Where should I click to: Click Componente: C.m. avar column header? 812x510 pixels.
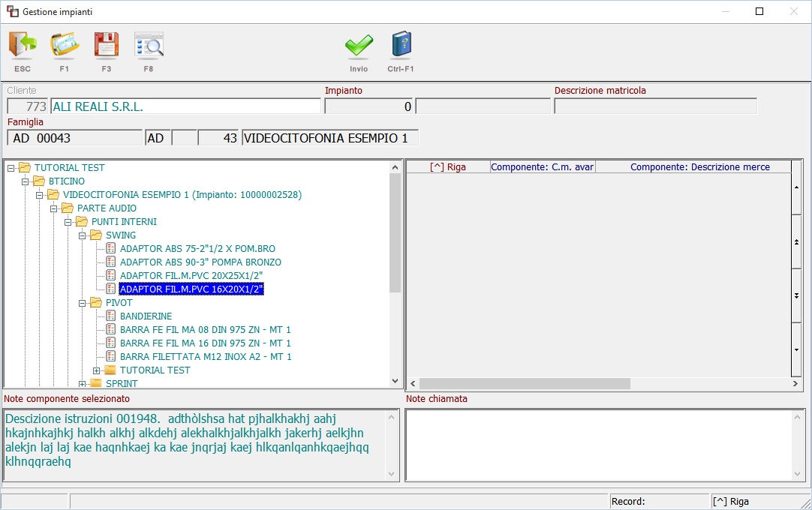click(542, 166)
